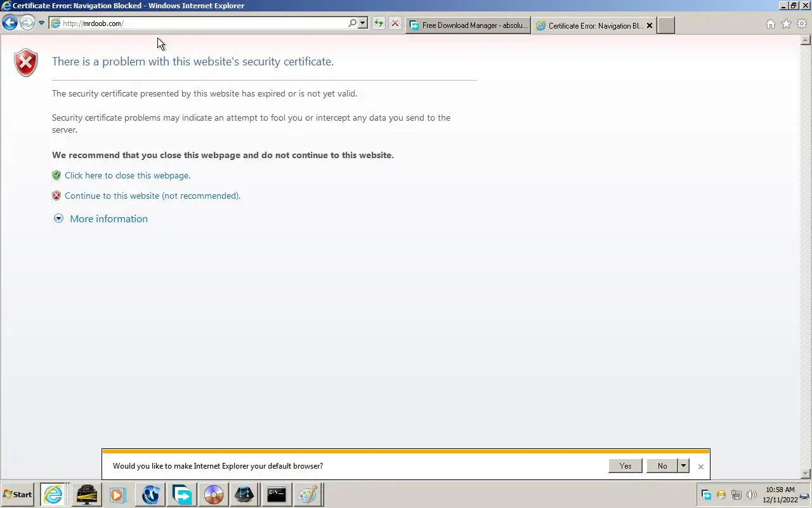812x508 pixels.
Task: Click the bold "We recommend that you close" text
Action: [x=223, y=155]
